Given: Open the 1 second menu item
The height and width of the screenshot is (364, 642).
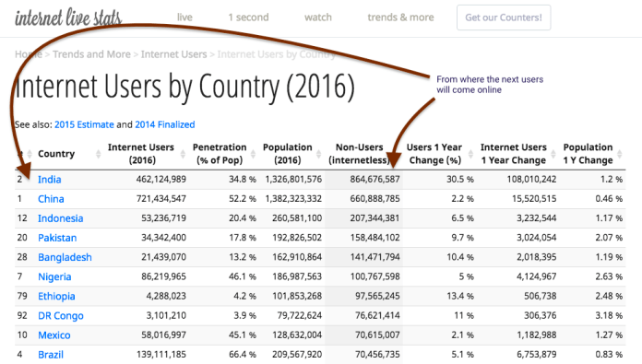Looking at the screenshot, I should pos(248,18).
